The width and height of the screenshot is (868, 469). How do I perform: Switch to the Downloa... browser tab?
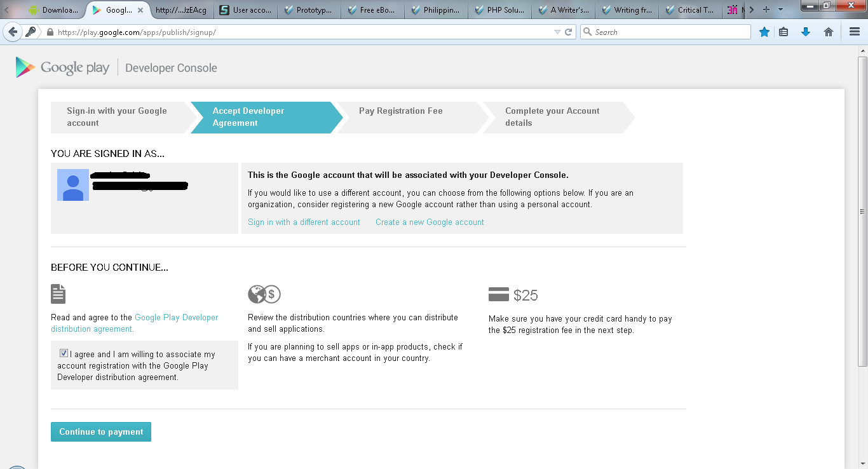click(x=53, y=10)
